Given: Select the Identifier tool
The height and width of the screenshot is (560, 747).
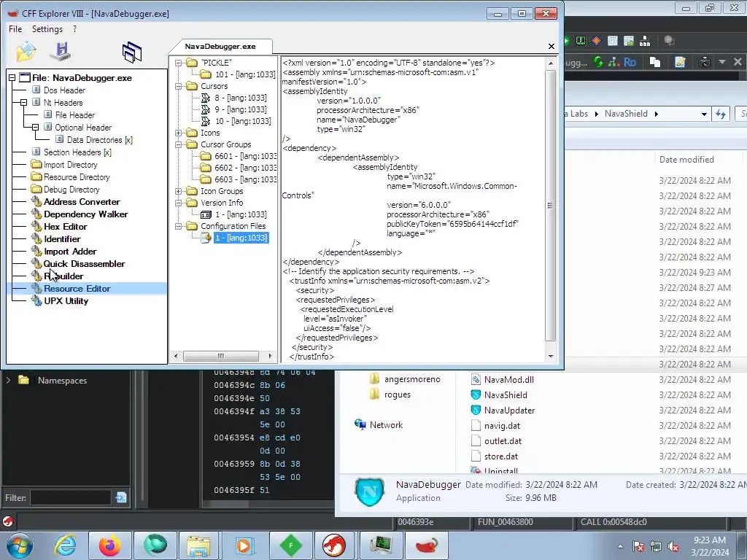Looking at the screenshot, I should click(x=62, y=239).
